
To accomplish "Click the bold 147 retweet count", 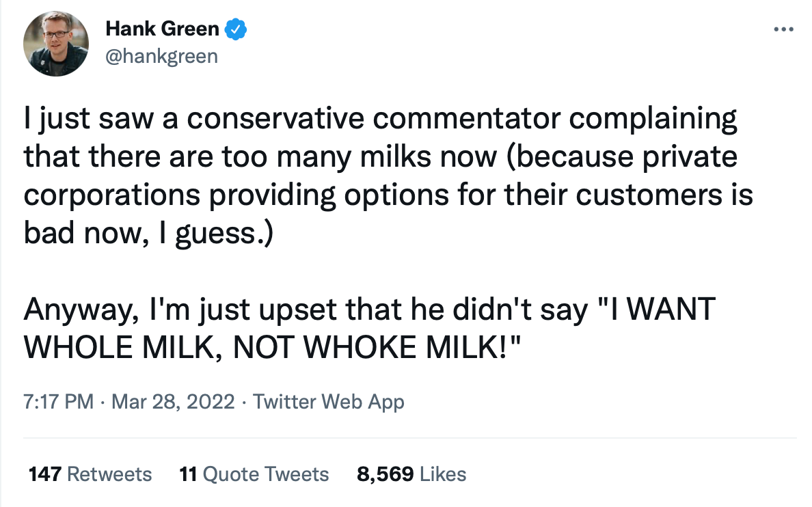I will 45,474.
